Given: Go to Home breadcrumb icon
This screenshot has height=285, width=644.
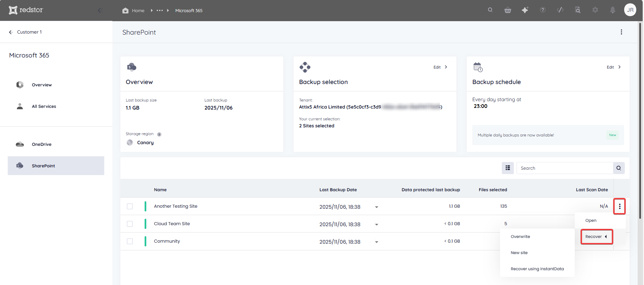Looking at the screenshot, I should pos(125,10).
